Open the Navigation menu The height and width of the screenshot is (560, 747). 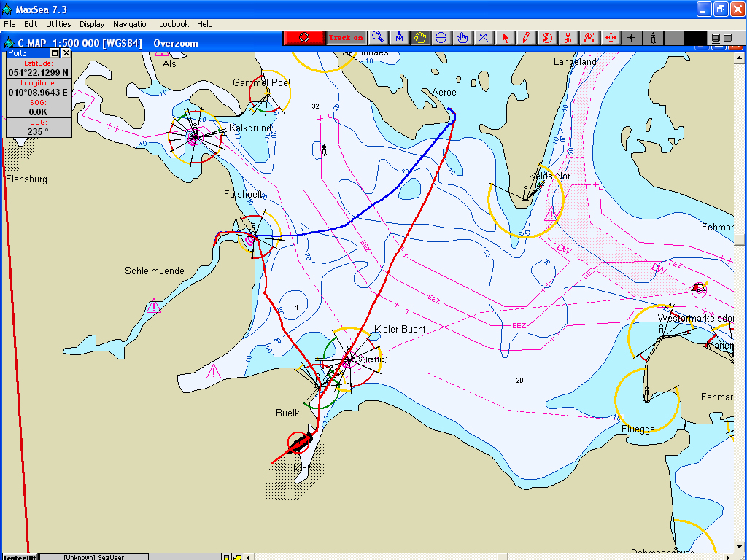point(131,24)
